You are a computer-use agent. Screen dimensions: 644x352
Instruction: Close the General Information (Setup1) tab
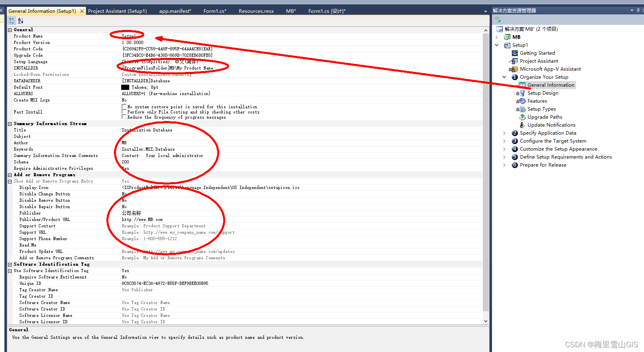pos(82,11)
